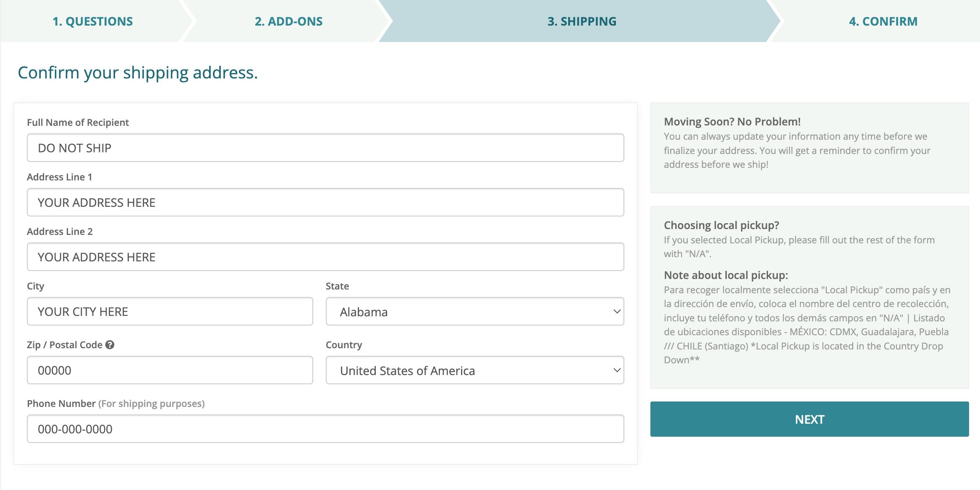Switch to the 2. Add-ons step

[x=288, y=21]
